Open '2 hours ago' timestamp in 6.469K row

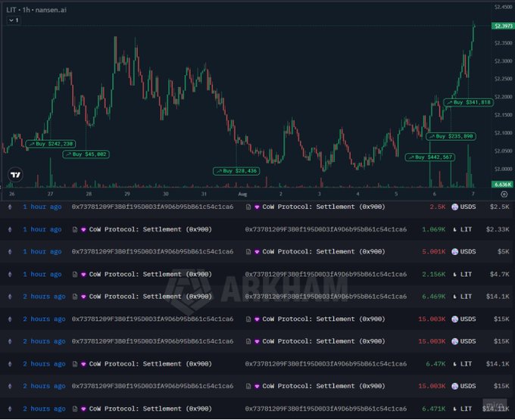[44, 297]
